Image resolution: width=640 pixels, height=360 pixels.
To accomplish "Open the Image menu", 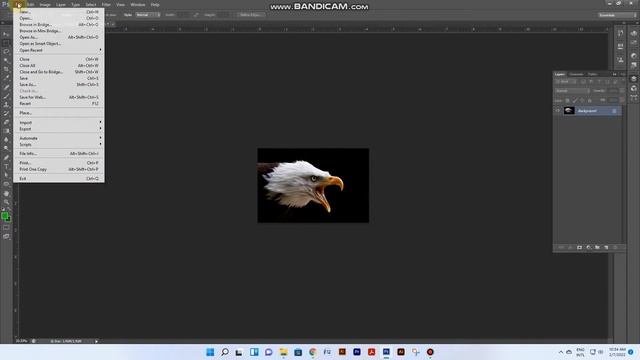I will [45, 4].
